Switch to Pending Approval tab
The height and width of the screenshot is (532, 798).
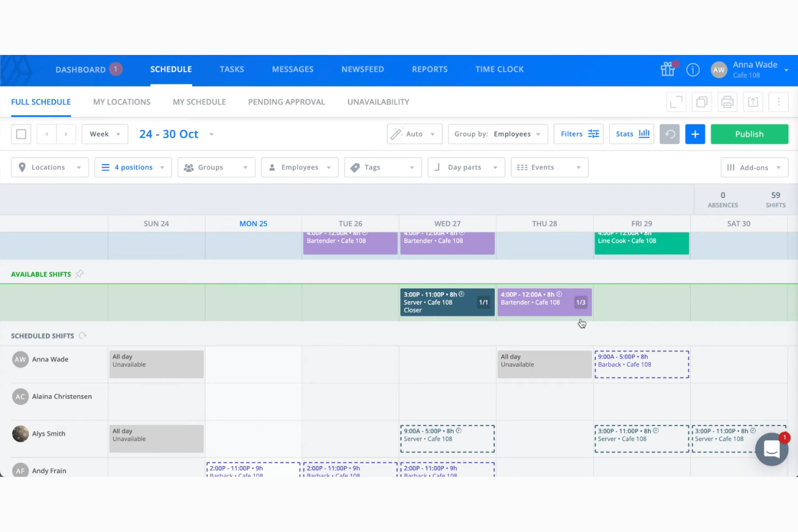pos(286,102)
